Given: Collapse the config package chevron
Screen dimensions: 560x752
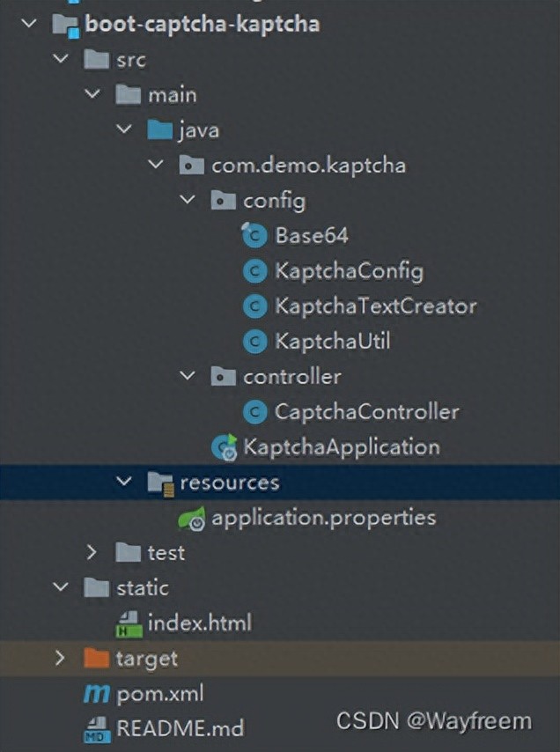Looking at the screenshot, I should pyautogui.click(x=188, y=199).
